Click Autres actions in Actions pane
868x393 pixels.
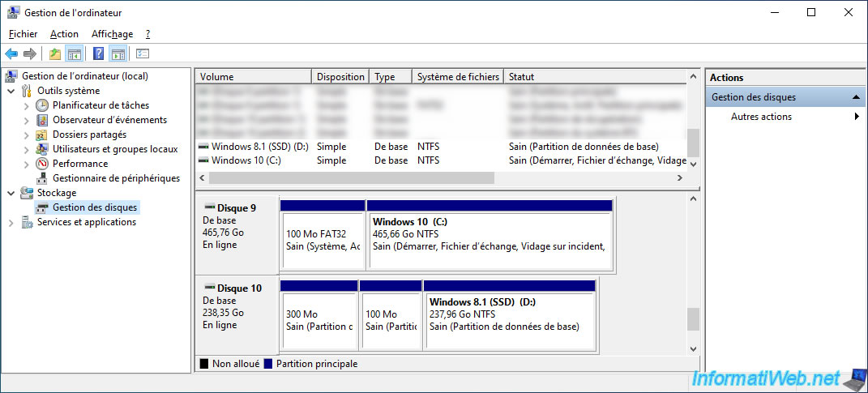click(x=761, y=117)
